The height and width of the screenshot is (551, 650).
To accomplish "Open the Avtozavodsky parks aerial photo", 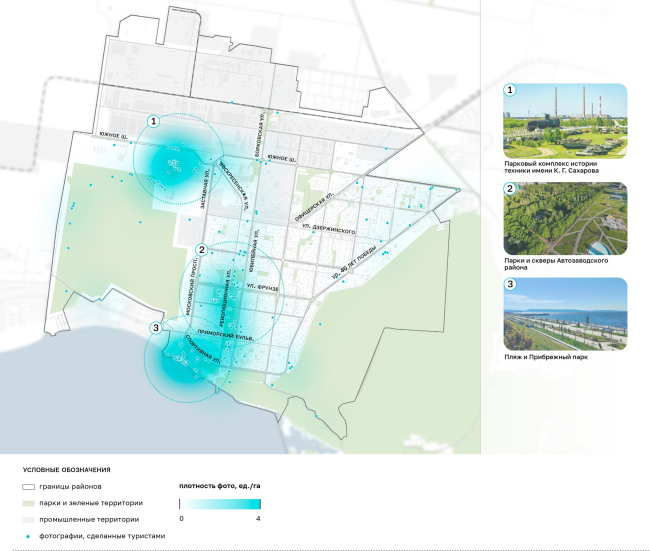I will (x=566, y=219).
